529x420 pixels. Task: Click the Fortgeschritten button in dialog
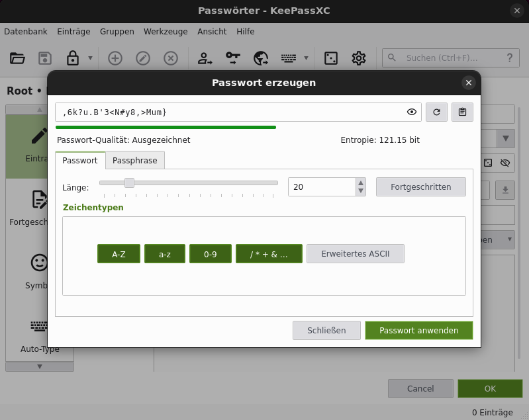tap(420, 187)
